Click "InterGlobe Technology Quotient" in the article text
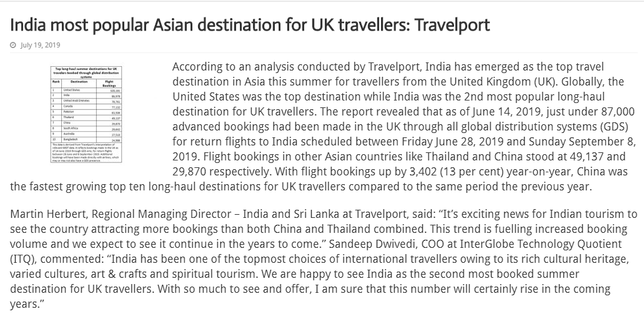This screenshot has height=334, width=644. point(541,244)
